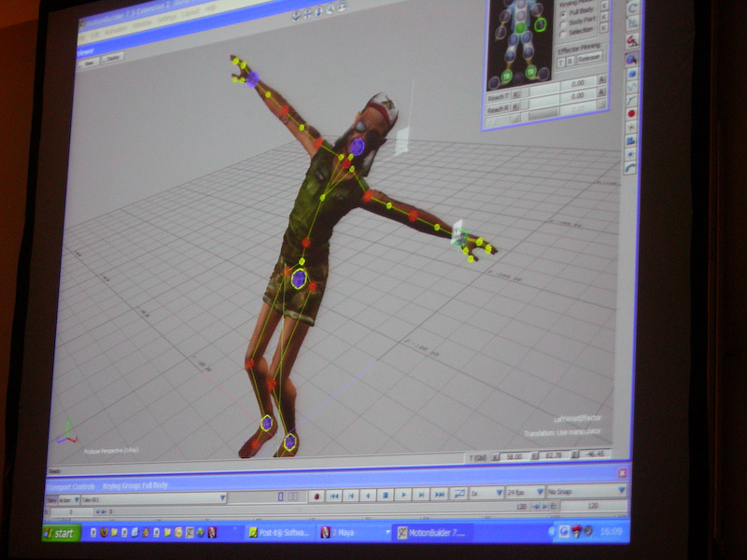Click the K button beside Reach R
Screen dimensions: 747x560
[516, 107]
